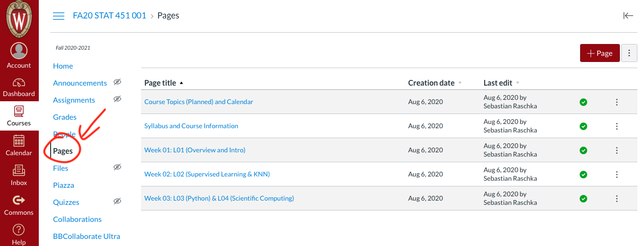Toggle published checkmark for Syllabus page
The height and width of the screenshot is (246, 644).
(583, 126)
